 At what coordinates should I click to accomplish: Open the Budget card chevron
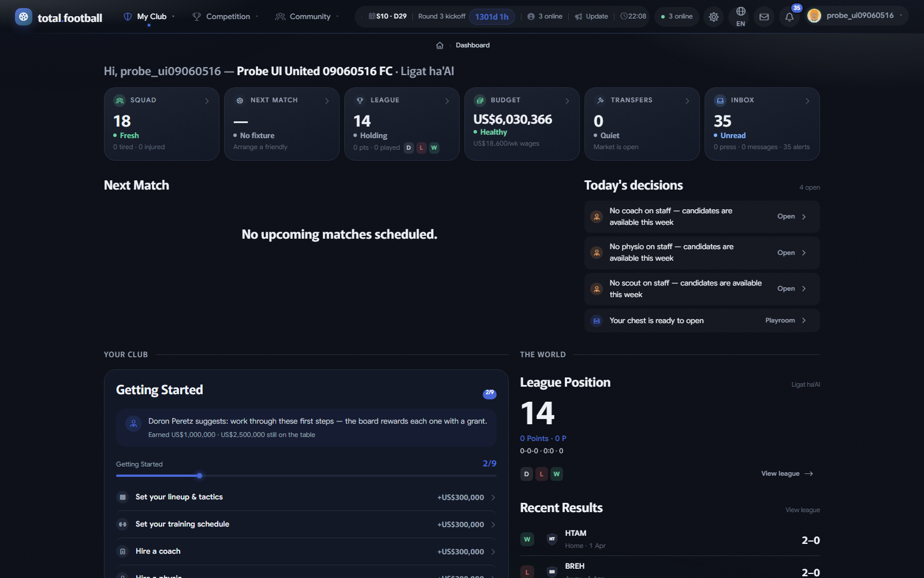point(567,101)
